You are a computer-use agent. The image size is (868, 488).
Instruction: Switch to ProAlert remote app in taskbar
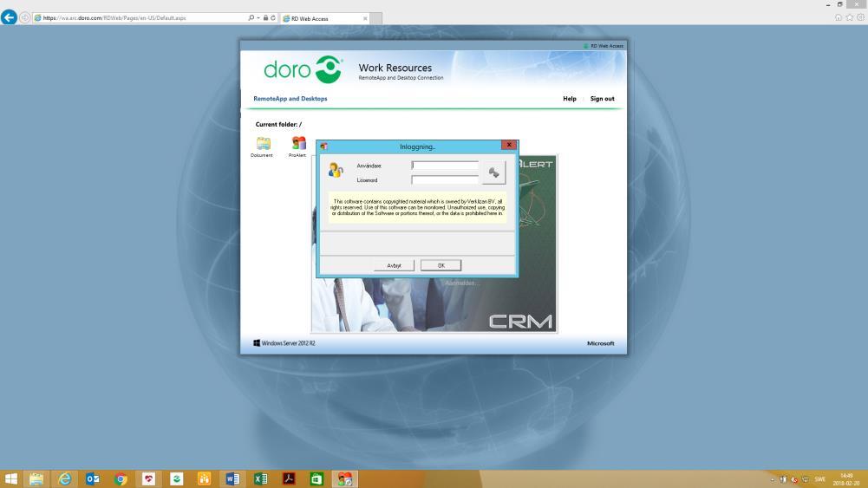pos(345,478)
